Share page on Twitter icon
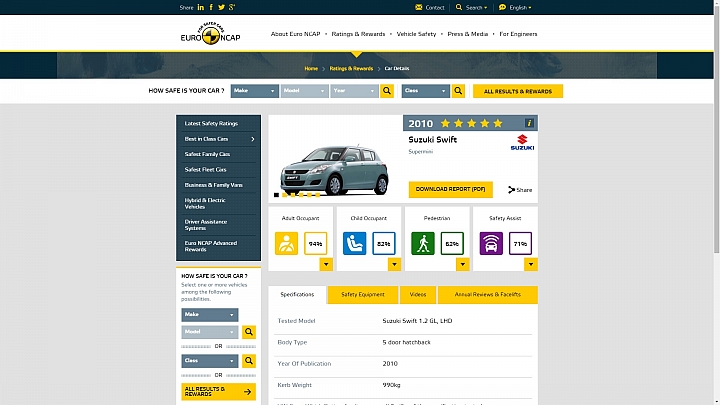Screen dimensions: 720x405 [x=221, y=7]
